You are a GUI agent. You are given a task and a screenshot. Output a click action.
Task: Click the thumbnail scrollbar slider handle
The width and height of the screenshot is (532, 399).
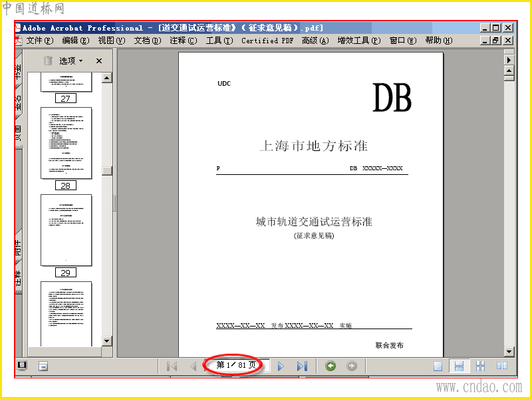click(107, 171)
